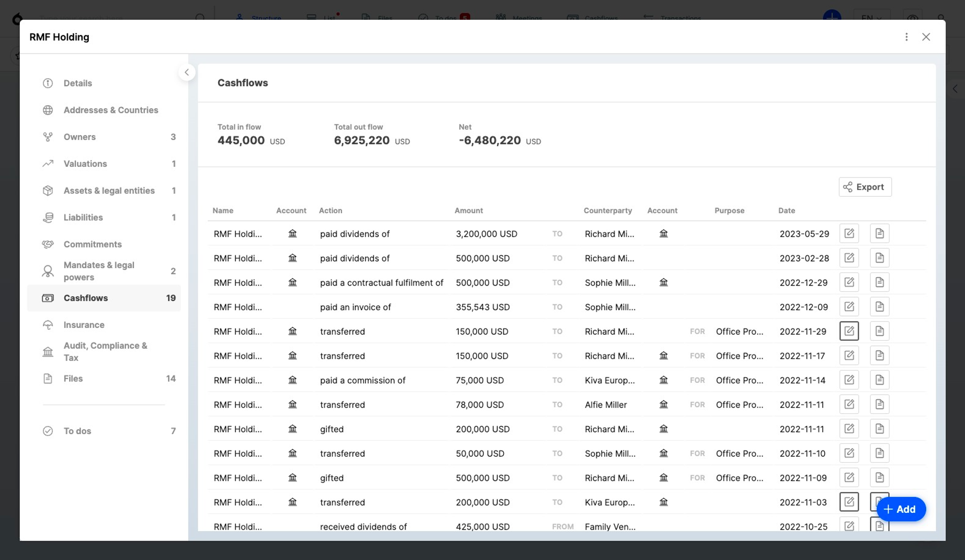
Task: Edit the 75,000 USD commission cashflow
Action: click(x=849, y=380)
